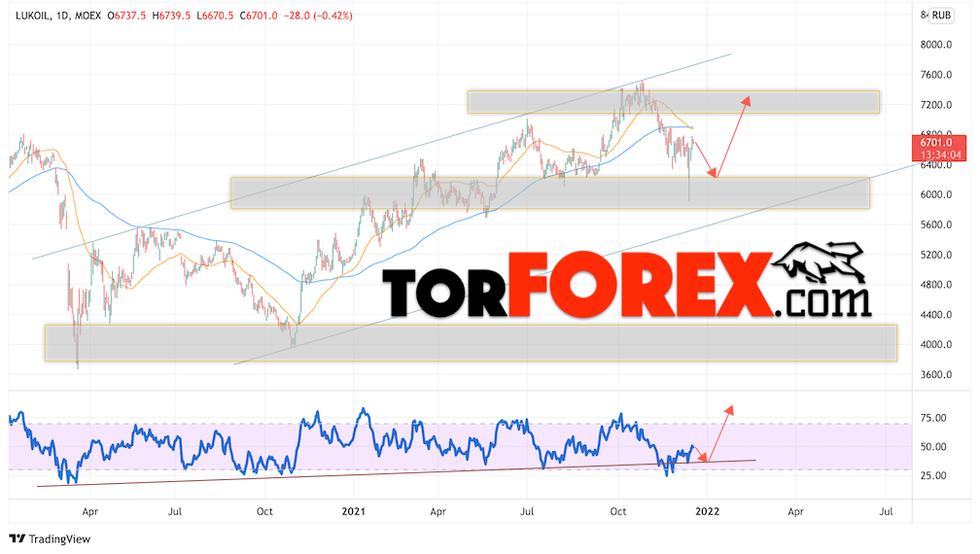Viewport: 980px width, 554px height.
Task: Click the 4400.0 price axis label
Action: tap(935, 315)
